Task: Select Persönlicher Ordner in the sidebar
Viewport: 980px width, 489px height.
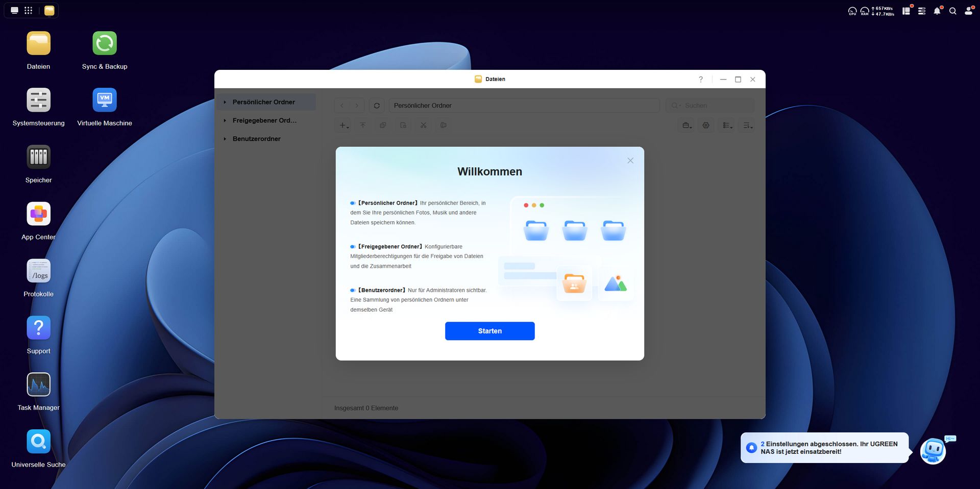Action: (x=264, y=102)
